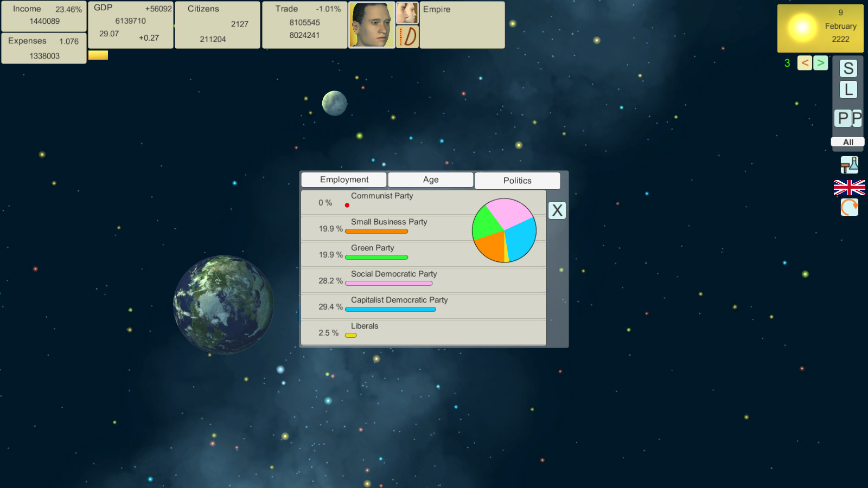Switch to the Age tab

pos(431,179)
